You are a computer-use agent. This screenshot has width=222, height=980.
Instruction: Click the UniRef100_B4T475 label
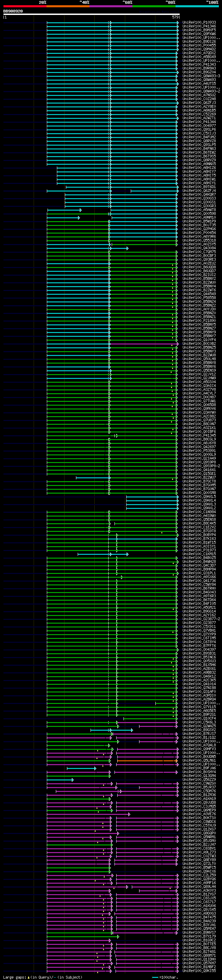click(x=199, y=917)
